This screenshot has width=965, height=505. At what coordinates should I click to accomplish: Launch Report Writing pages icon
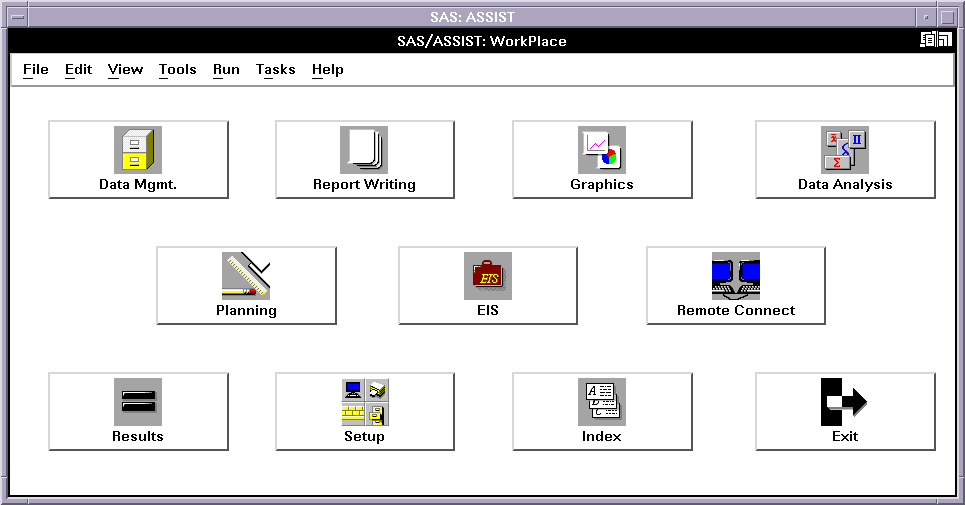(x=364, y=151)
